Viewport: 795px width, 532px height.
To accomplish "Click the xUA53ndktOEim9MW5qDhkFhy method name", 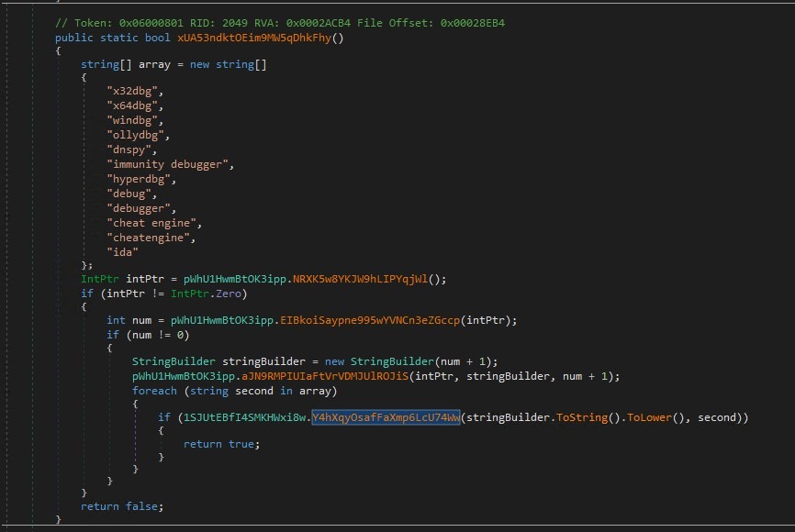I will (259, 38).
